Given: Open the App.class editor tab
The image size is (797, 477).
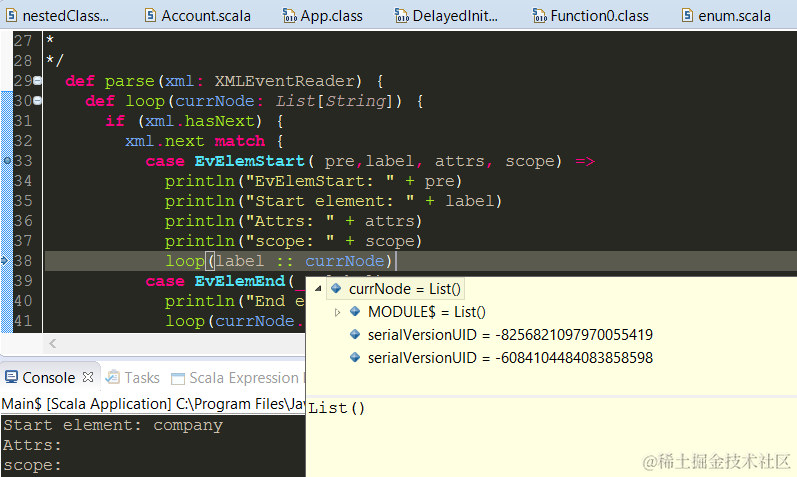Looking at the screenshot, I should point(323,16).
